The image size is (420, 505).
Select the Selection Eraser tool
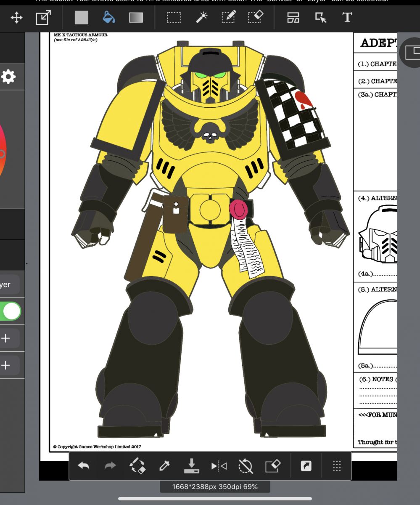(255, 18)
